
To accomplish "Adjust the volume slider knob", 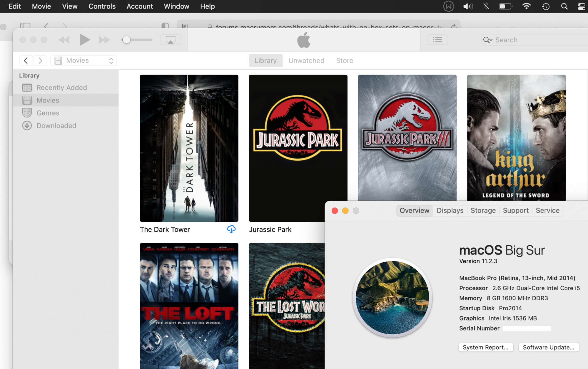I will click(x=126, y=40).
